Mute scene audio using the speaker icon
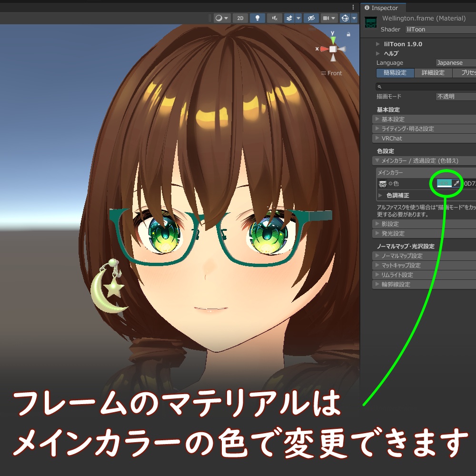Screen dimensions: 476x476 [x=275, y=18]
